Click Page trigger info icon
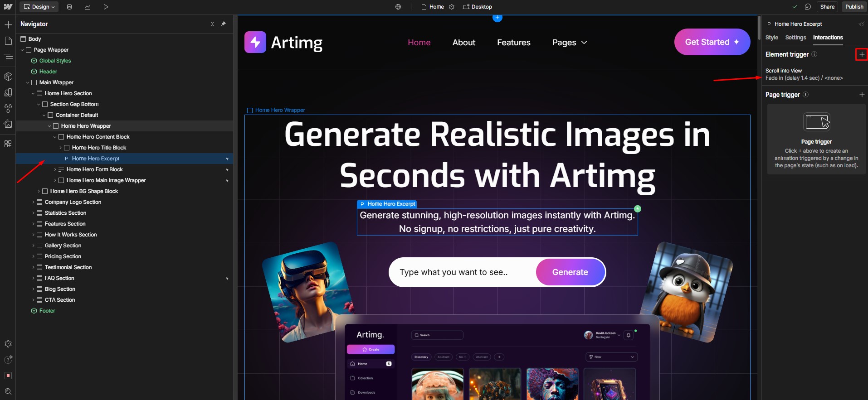Viewport: 868px width, 400px height. (805, 95)
